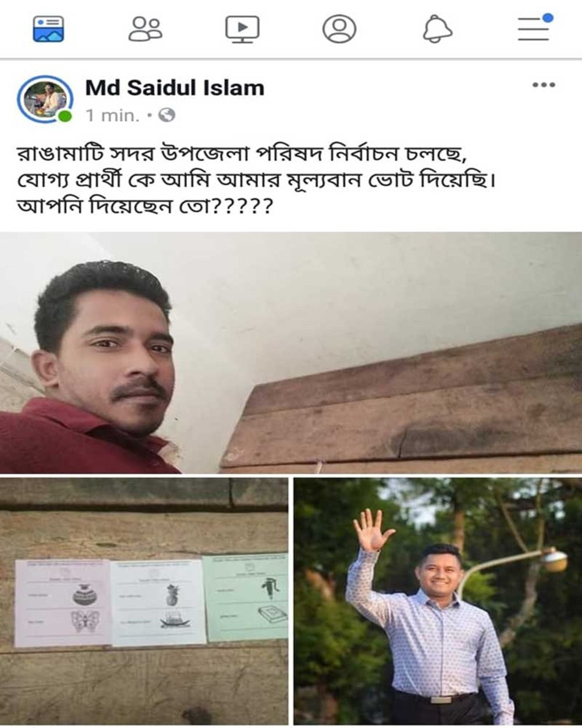This screenshot has height=728, width=582.
Task: Open the selfie photo of man in red shirt
Action: point(291,352)
